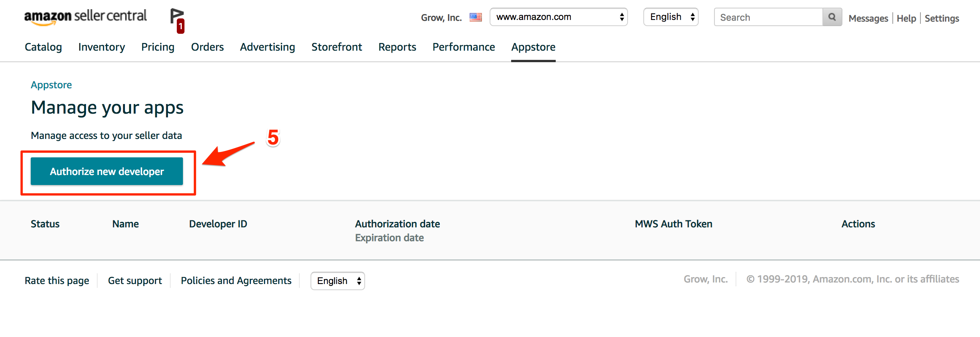
Task: Click the Developer ID column header
Action: click(x=218, y=224)
